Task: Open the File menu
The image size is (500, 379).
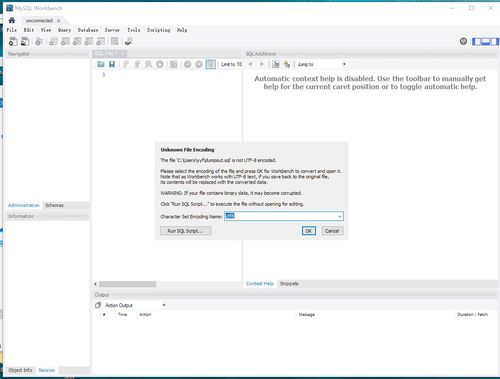Action: [12, 30]
